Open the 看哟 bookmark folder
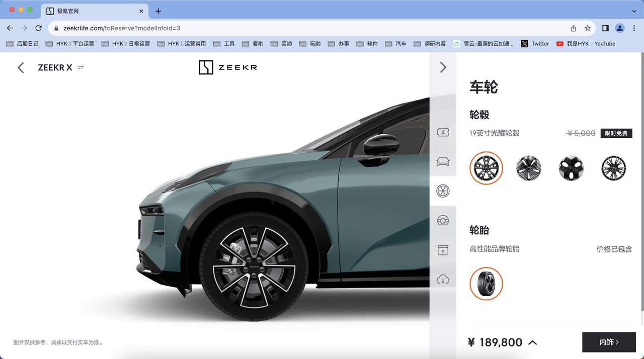Image resolution: width=644 pixels, height=359 pixels. click(253, 44)
